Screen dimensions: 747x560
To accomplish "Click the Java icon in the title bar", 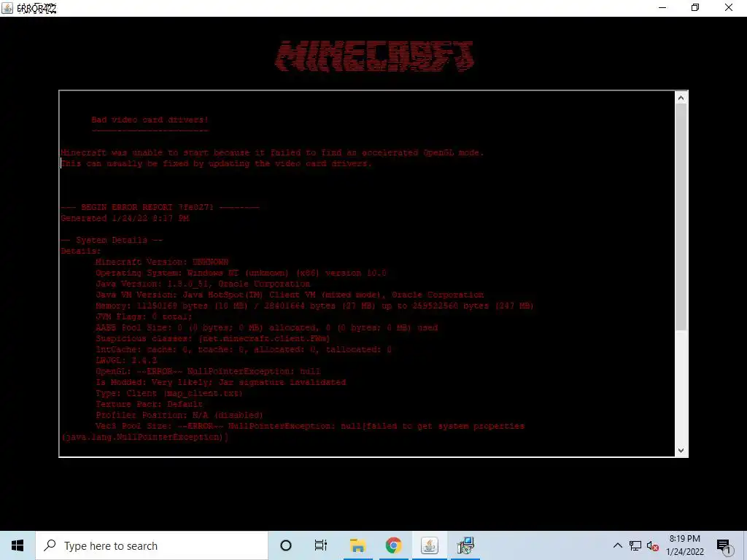I will pyautogui.click(x=7, y=7).
